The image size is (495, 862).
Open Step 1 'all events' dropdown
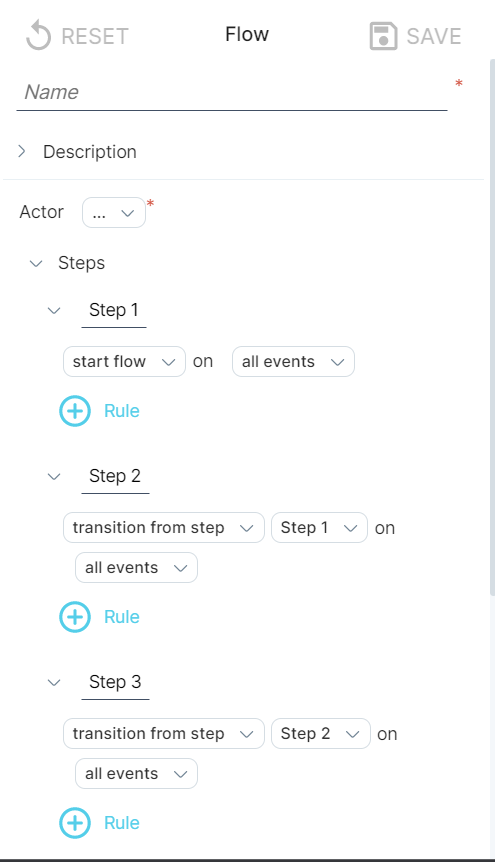pyautogui.click(x=293, y=362)
